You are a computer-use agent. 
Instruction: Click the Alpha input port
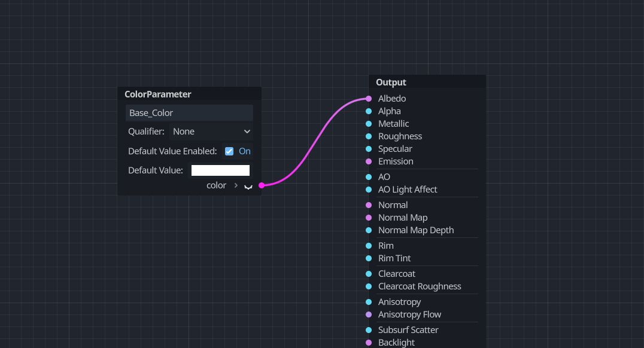369,111
